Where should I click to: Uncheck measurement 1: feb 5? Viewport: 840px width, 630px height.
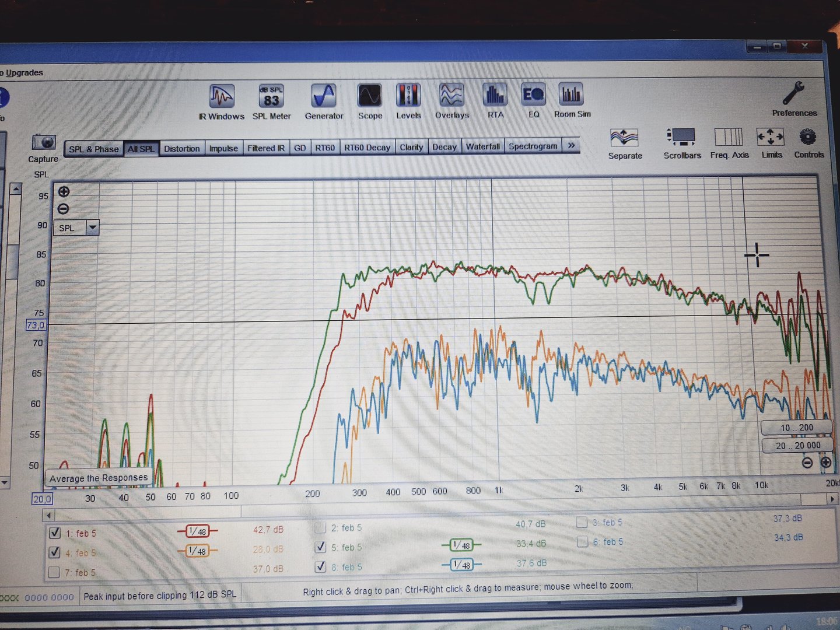[x=55, y=533]
